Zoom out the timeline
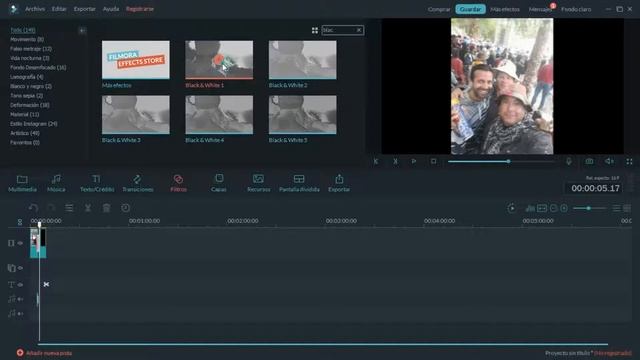The height and width of the screenshot is (360, 640). click(553, 209)
